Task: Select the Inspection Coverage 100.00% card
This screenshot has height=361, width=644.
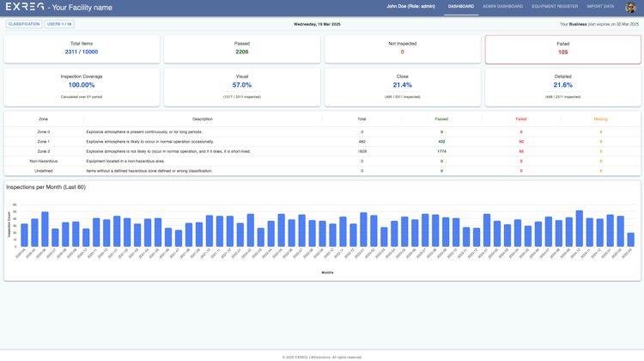Action: pyautogui.click(x=82, y=87)
